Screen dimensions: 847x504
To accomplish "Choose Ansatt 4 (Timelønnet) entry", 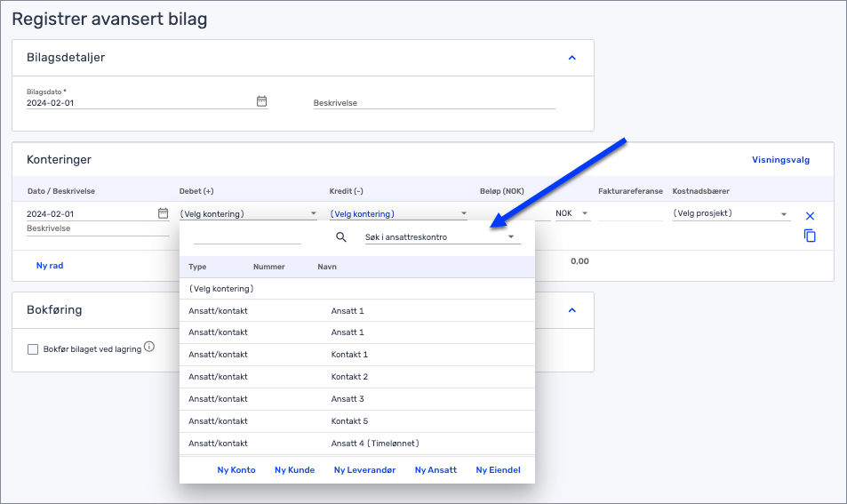I will (x=374, y=443).
